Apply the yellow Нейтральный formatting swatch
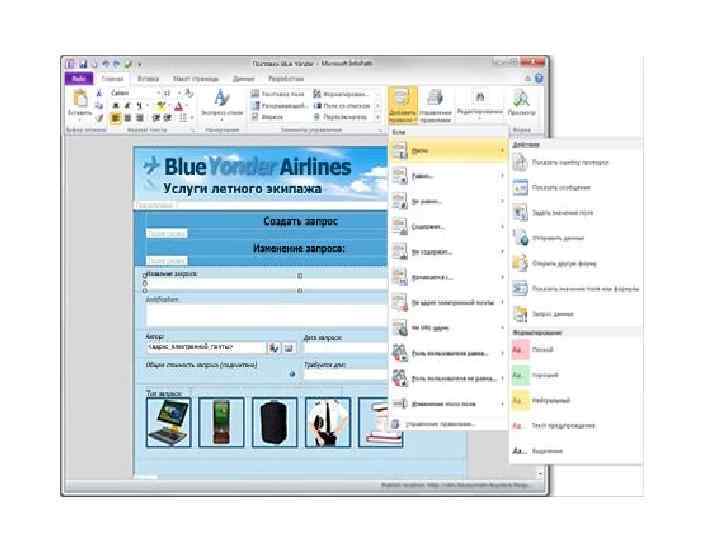Image resolution: width=720 pixels, height=540 pixels. 520,400
